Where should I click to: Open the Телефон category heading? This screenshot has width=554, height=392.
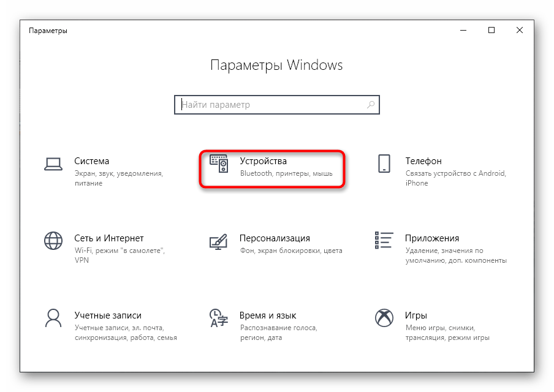[x=423, y=161]
